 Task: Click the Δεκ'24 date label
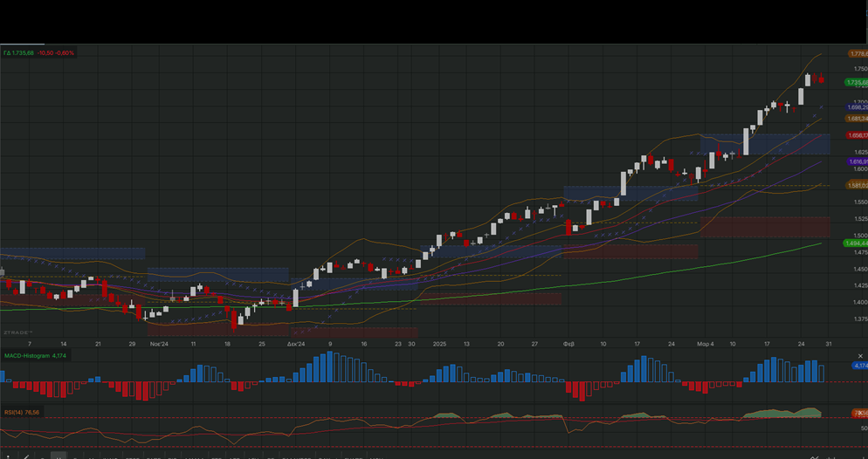[x=296, y=344]
